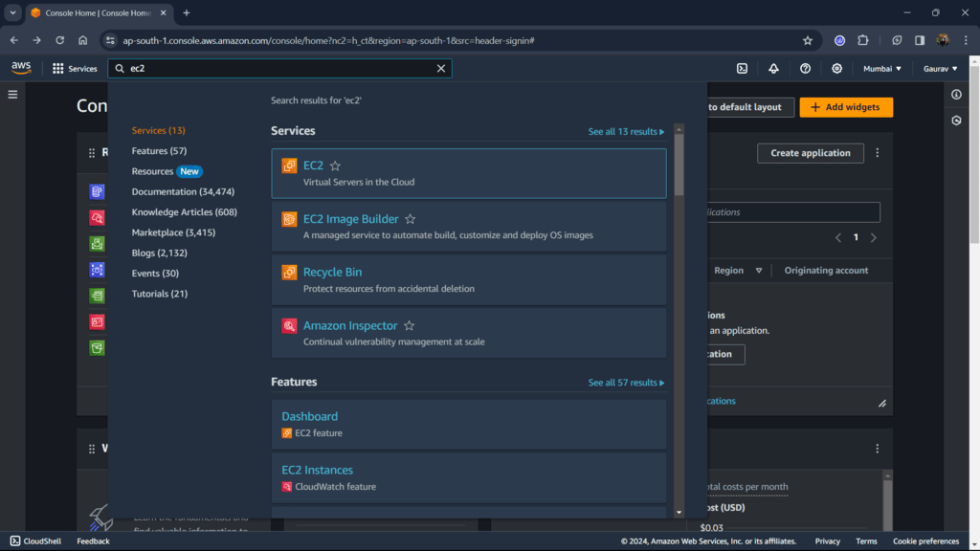Open CloudShell in the footer

coord(35,541)
